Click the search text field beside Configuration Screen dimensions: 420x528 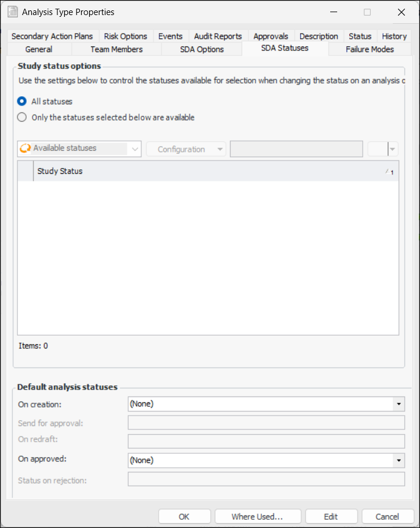[297, 149]
